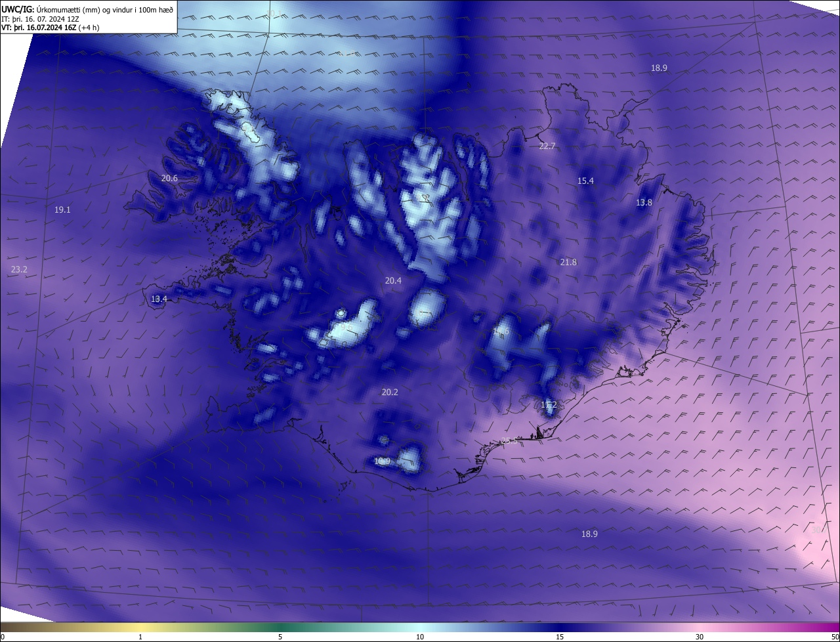
Task: Pick the 21.8 value label
Action: tap(568, 263)
